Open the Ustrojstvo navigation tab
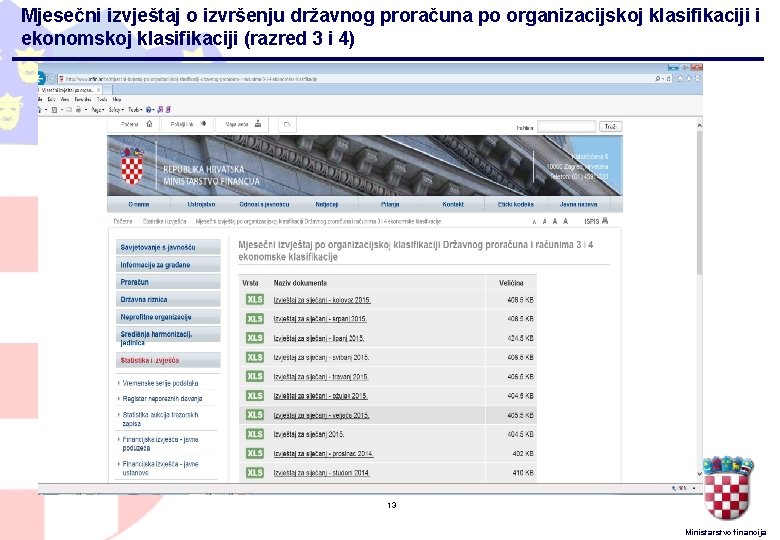 click(x=201, y=204)
